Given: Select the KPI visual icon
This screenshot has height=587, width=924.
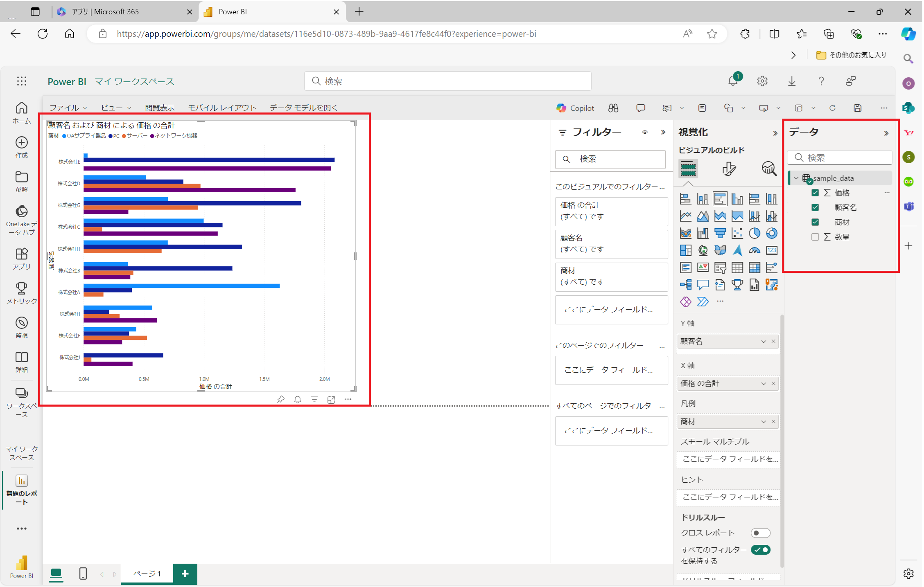Looking at the screenshot, I should click(703, 268).
